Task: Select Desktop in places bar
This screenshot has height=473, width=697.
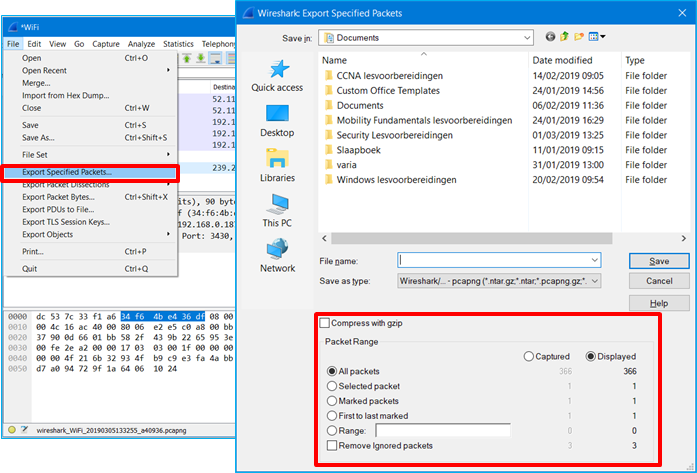Action: tap(277, 121)
